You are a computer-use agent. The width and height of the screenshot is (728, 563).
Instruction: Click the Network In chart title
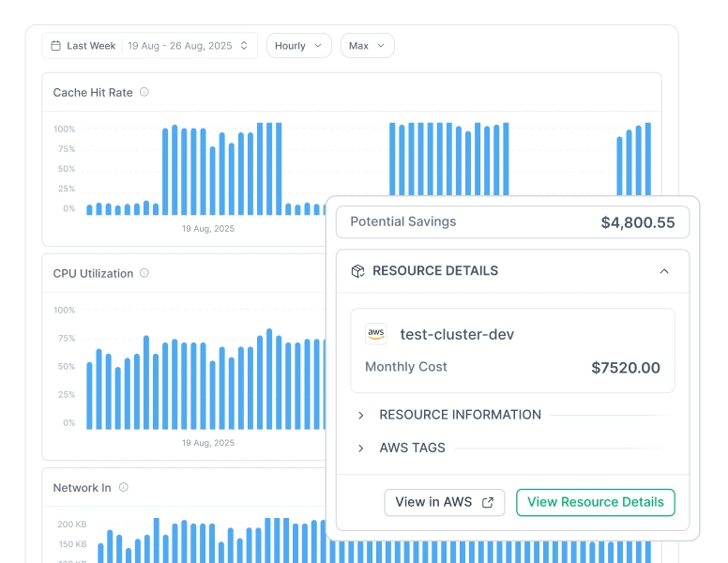82,488
